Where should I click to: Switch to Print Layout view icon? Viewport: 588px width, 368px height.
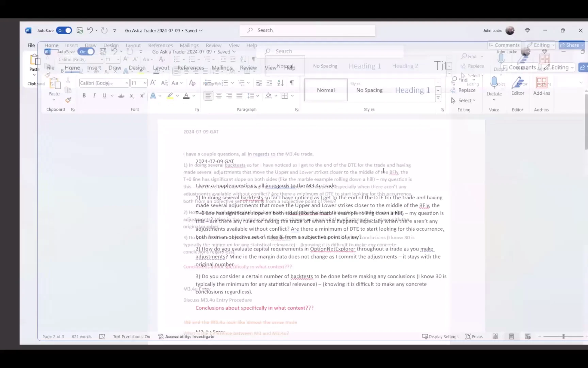[x=511, y=337]
